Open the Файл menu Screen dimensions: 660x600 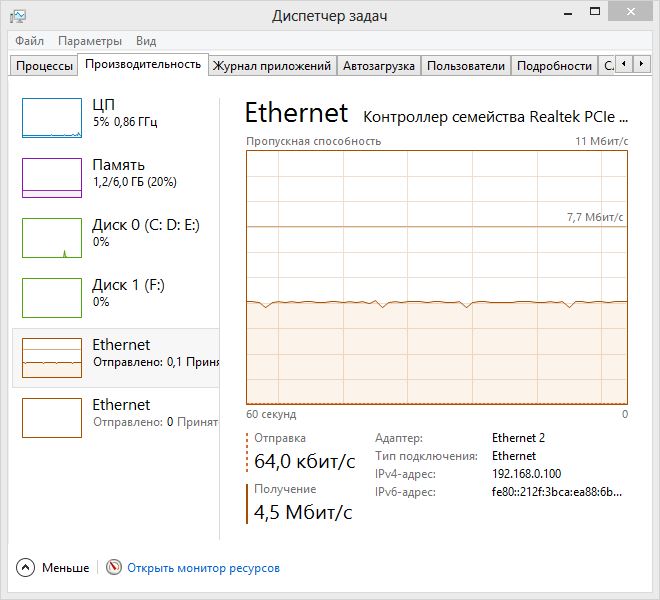coord(29,41)
